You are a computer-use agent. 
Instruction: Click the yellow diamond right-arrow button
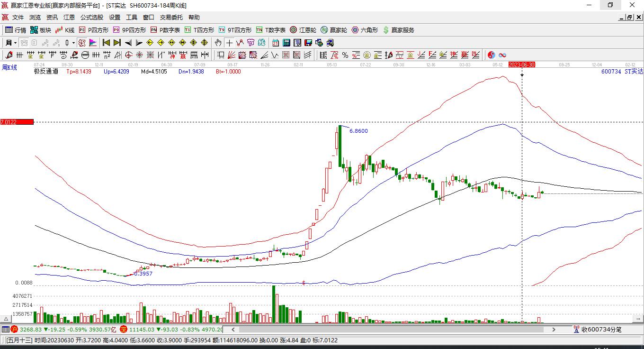coord(161,43)
